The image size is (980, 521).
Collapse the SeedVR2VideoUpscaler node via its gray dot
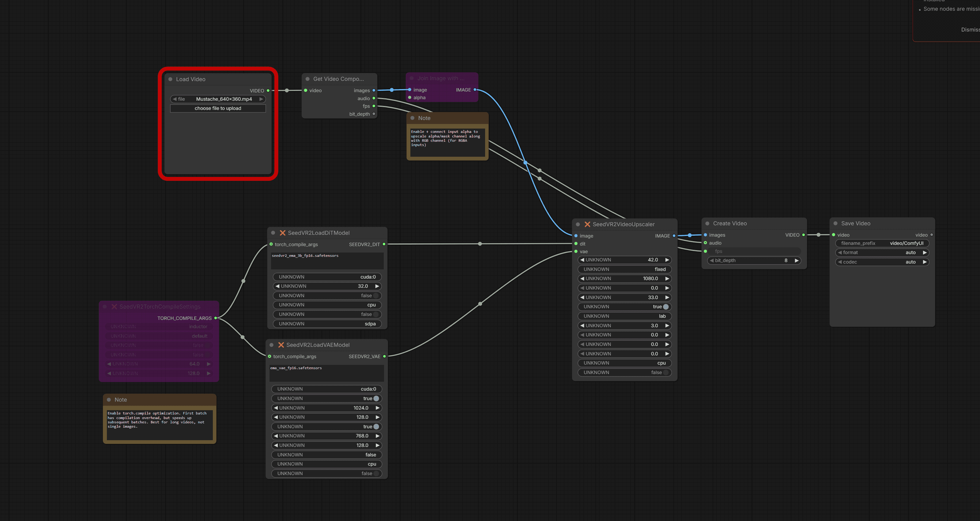[x=578, y=224]
